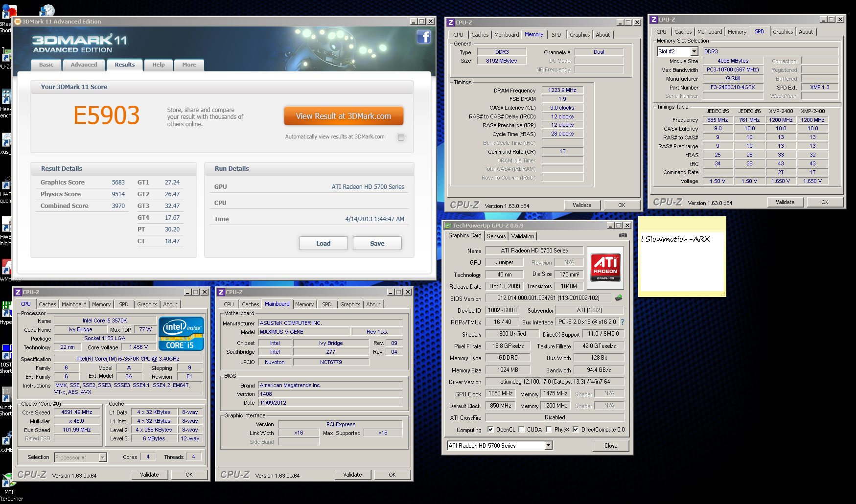Click the ATI Radeon HD 5700 Series GPU link

(x=368, y=187)
